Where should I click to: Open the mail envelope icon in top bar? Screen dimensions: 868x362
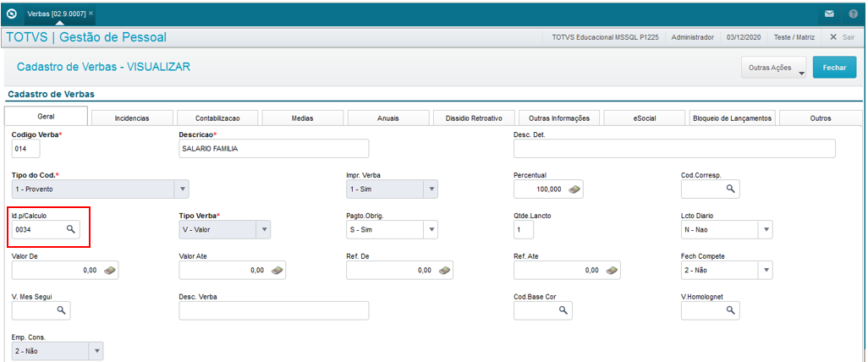(829, 14)
